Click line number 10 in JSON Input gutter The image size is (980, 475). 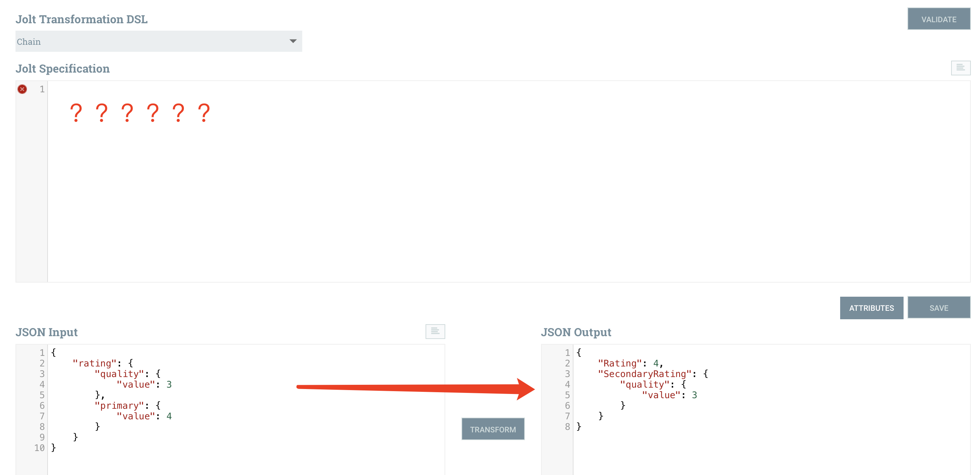click(x=39, y=448)
